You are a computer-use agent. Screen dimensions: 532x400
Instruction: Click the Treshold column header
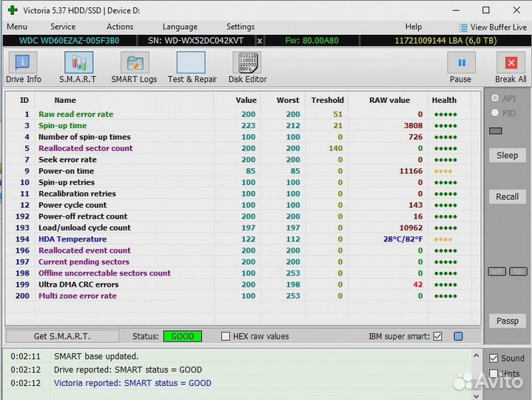327,100
